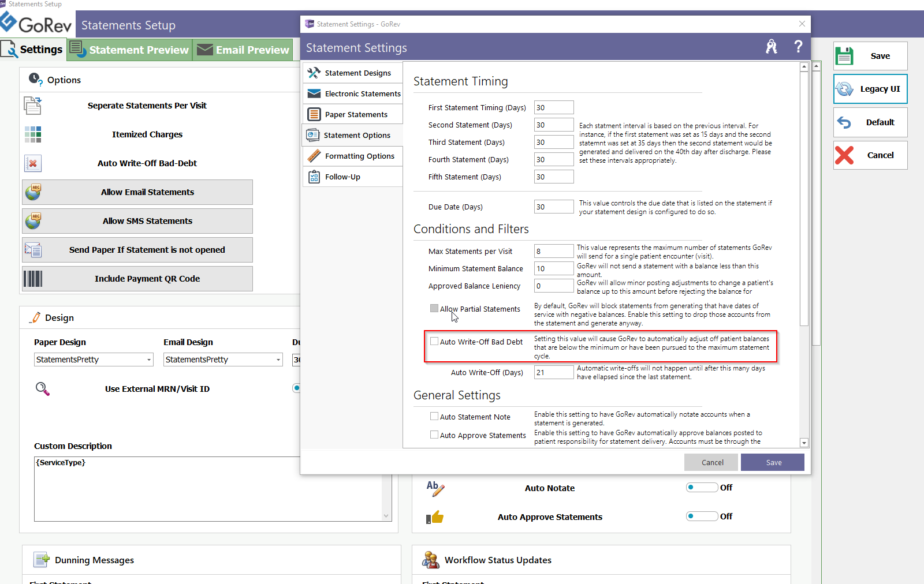Click the Third Statement (Days) field
Viewport: 924px width, 584px height.
[x=554, y=142]
